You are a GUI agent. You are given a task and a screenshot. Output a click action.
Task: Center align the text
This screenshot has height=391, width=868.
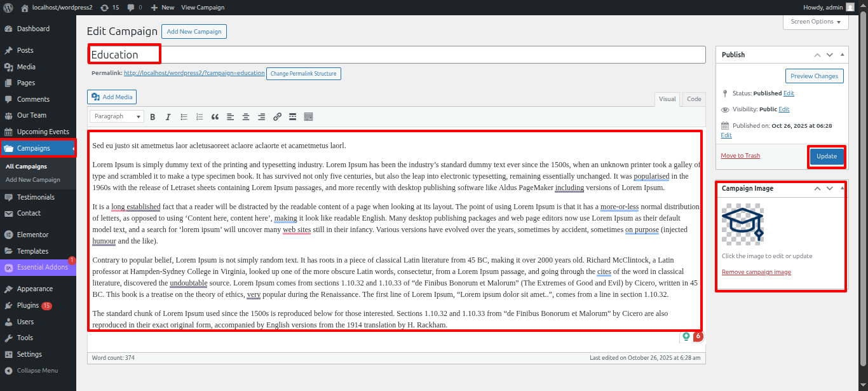coord(246,117)
